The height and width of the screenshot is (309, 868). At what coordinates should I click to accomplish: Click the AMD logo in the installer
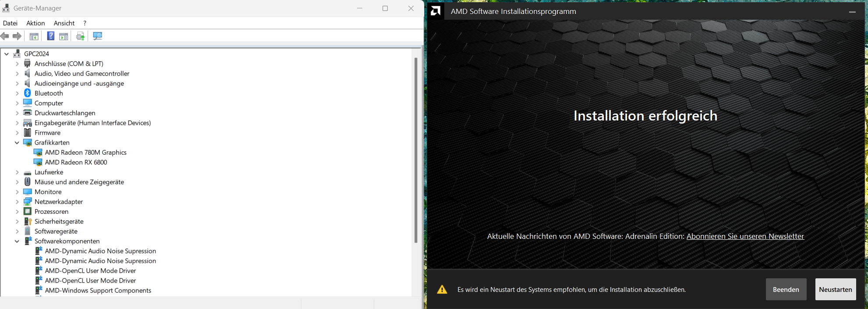[x=436, y=11]
